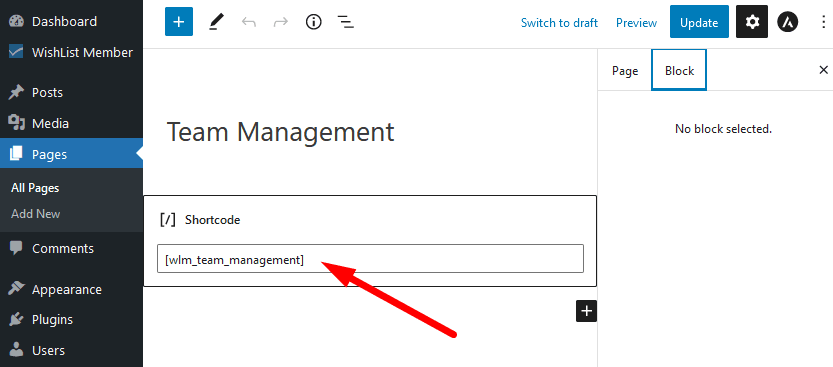The width and height of the screenshot is (833, 367).
Task: Click the Appearance paintbrush icon
Action: [x=16, y=289]
